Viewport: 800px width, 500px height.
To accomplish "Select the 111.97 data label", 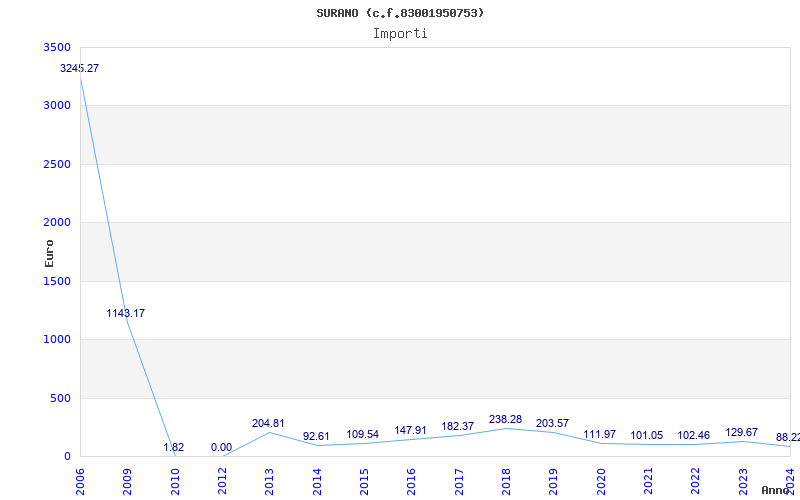I will [600, 435].
